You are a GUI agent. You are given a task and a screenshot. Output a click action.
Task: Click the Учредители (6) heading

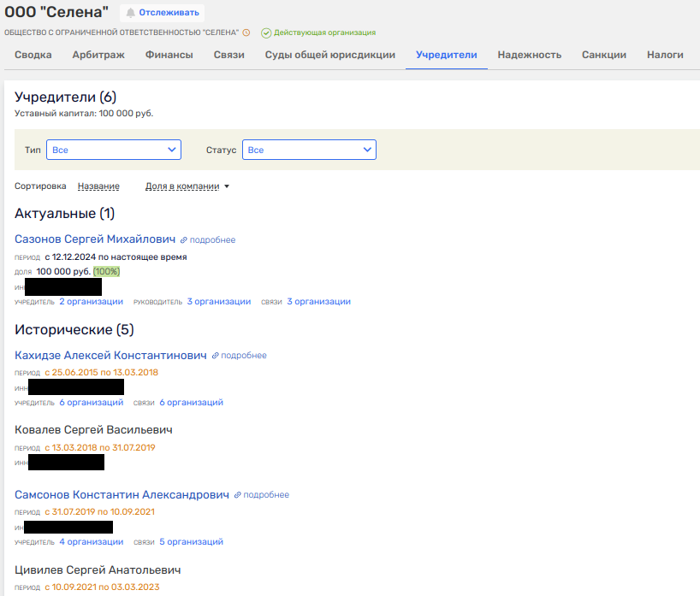pyautogui.click(x=66, y=97)
